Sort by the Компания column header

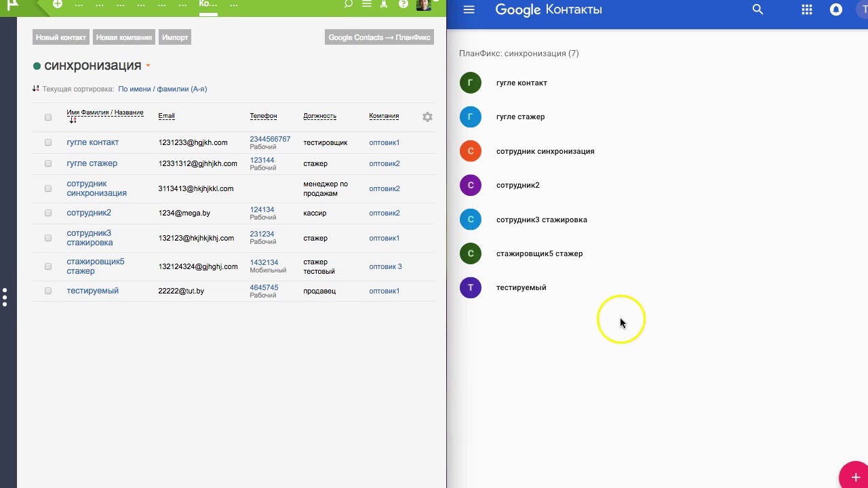(x=384, y=116)
